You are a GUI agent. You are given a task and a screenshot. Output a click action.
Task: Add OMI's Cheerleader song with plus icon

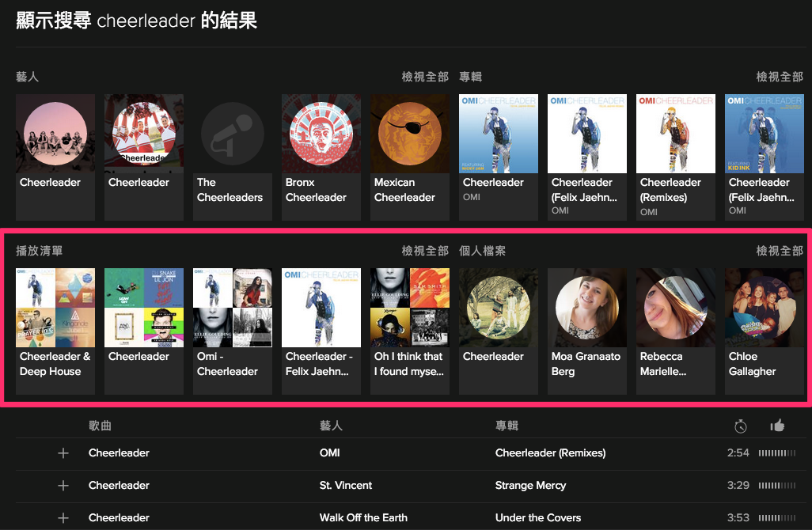tap(63, 453)
